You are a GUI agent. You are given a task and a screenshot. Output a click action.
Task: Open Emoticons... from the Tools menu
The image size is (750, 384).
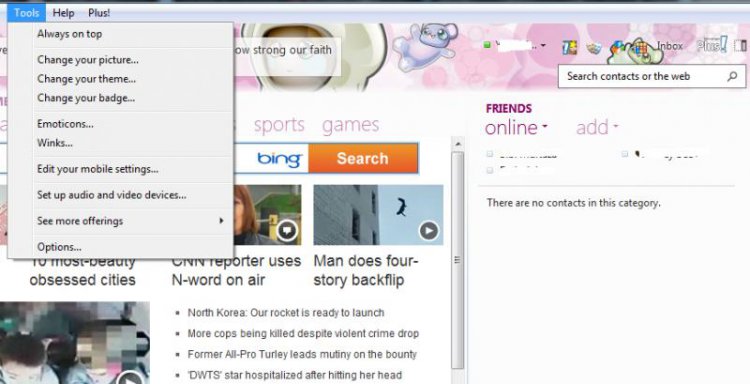click(x=66, y=124)
